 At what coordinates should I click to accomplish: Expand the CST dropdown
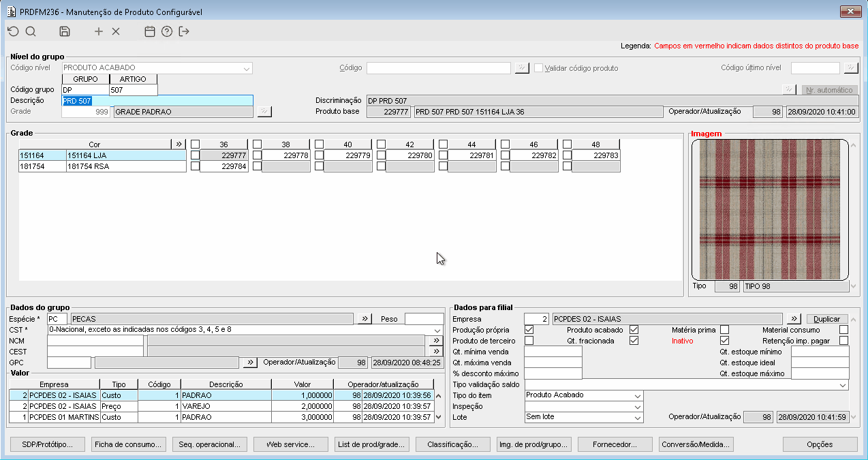[x=437, y=330]
